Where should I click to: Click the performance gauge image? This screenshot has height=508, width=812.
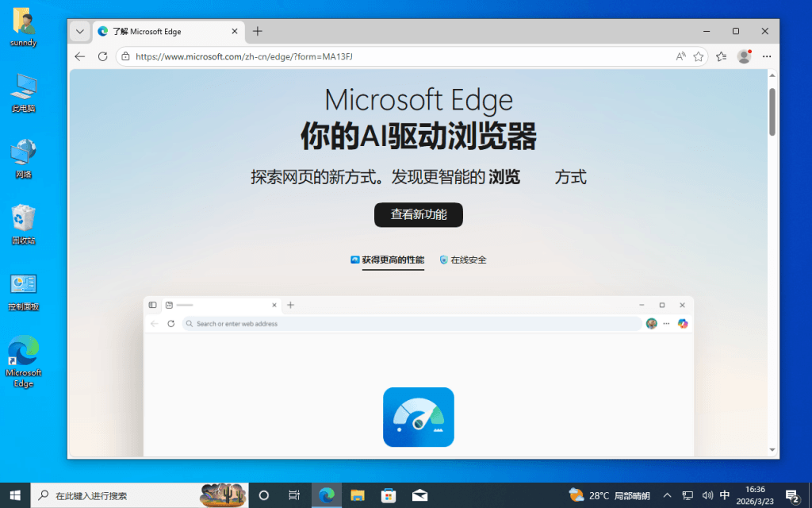coord(419,418)
